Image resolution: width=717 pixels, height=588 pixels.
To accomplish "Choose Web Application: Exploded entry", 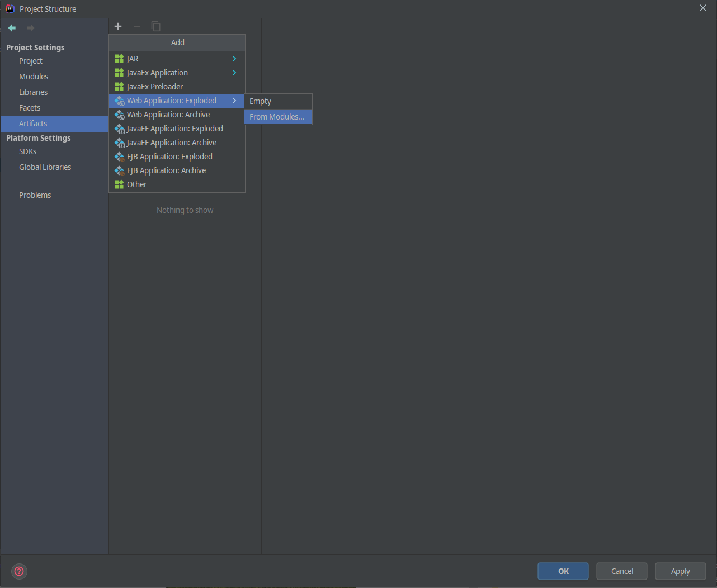I will click(x=177, y=101).
